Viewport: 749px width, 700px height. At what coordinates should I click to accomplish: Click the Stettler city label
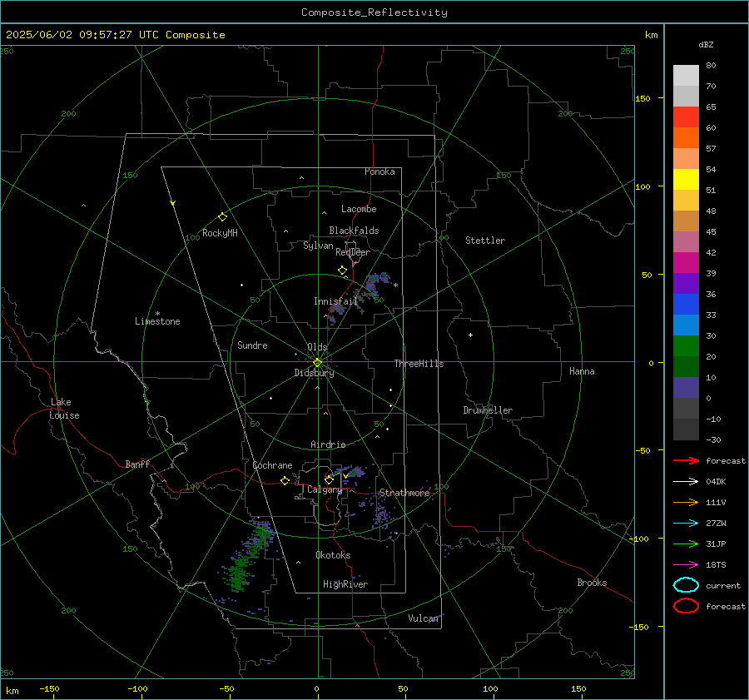point(485,241)
